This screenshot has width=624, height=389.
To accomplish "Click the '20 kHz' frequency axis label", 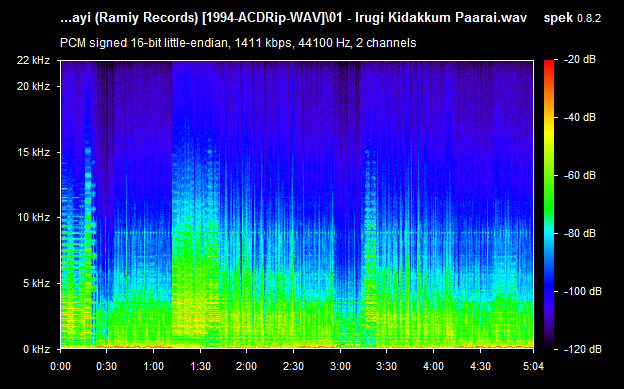I will (x=33, y=86).
